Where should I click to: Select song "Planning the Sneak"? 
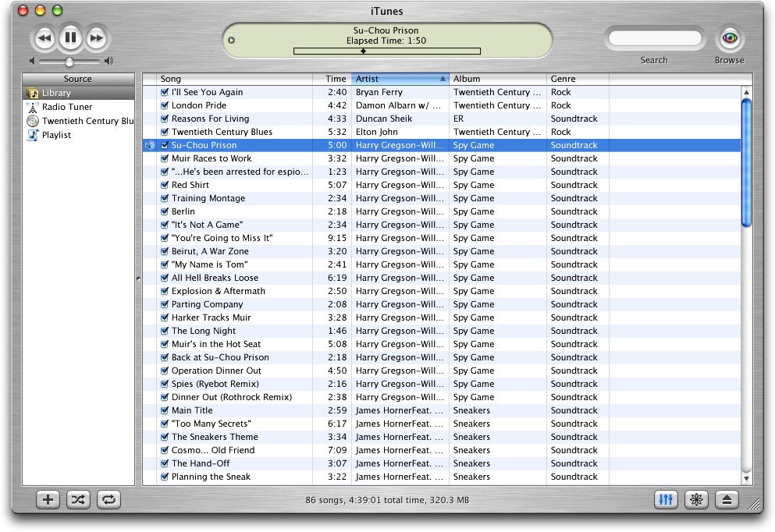(211, 477)
